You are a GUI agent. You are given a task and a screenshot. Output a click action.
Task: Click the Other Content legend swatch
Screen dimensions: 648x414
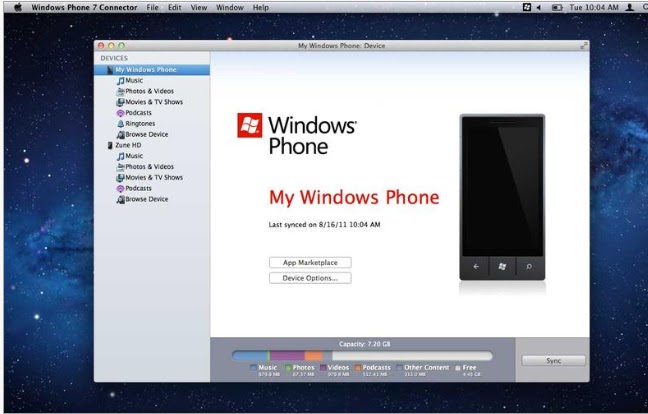(x=399, y=367)
